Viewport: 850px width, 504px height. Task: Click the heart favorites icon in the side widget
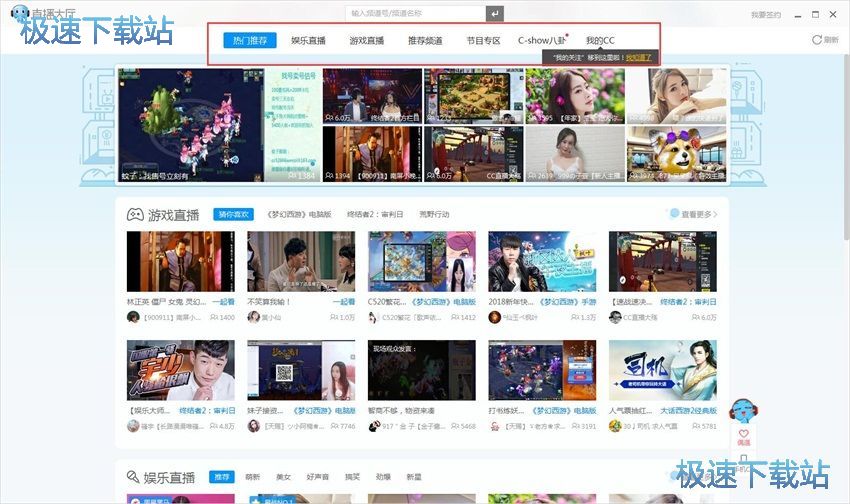click(743, 434)
